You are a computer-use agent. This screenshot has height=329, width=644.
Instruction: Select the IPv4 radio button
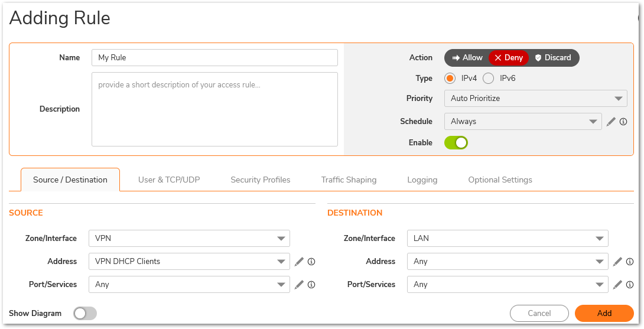(x=450, y=79)
